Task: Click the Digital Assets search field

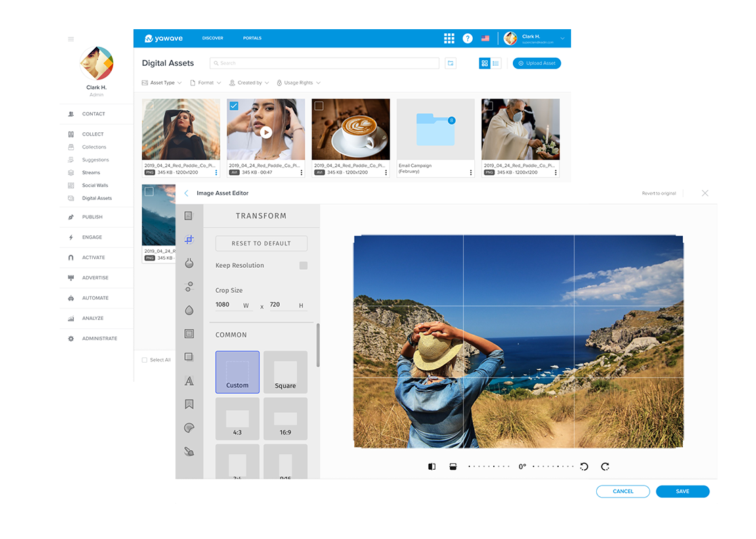Action: coord(324,63)
